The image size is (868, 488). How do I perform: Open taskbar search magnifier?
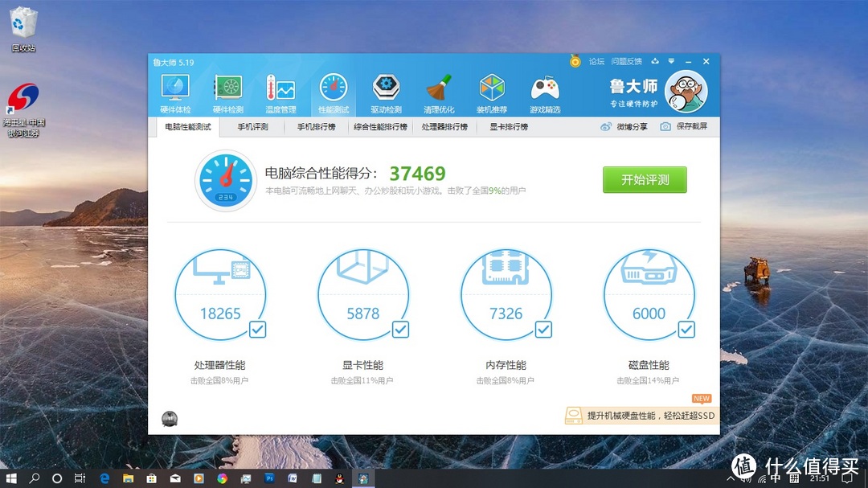point(35,478)
